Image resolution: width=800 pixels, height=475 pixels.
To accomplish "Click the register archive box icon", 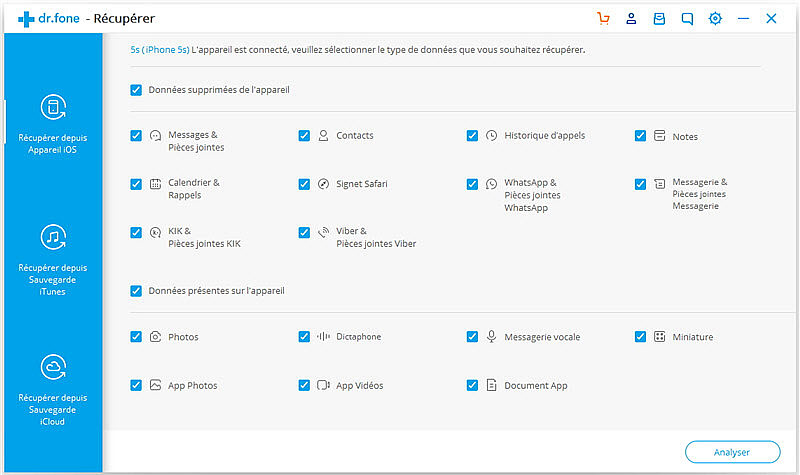I will click(659, 19).
